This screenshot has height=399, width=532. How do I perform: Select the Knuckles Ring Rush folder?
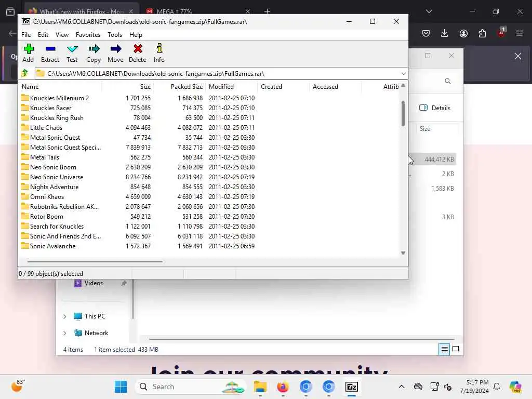[x=57, y=118]
